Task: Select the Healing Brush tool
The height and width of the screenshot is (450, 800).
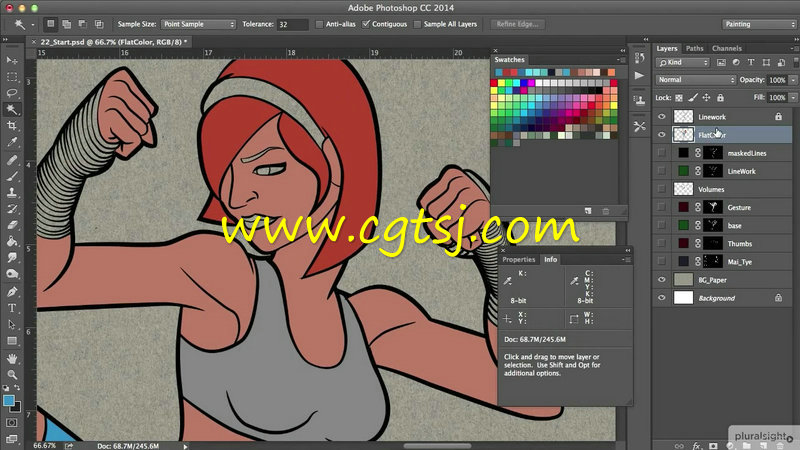Action: click(12, 160)
